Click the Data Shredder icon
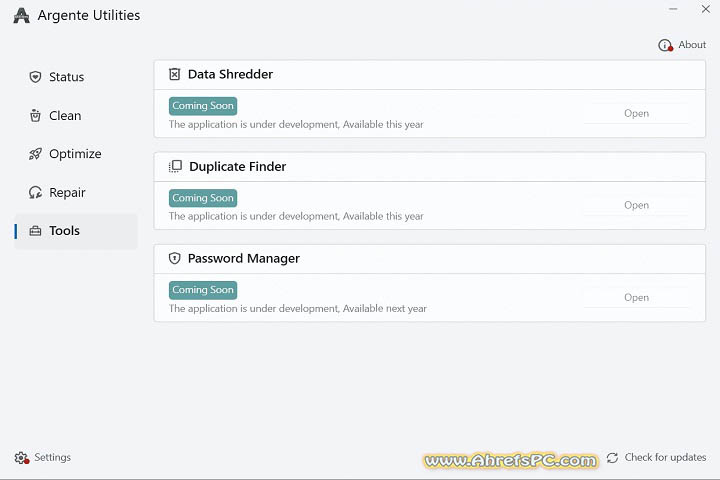The image size is (720, 480). pyautogui.click(x=174, y=74)
